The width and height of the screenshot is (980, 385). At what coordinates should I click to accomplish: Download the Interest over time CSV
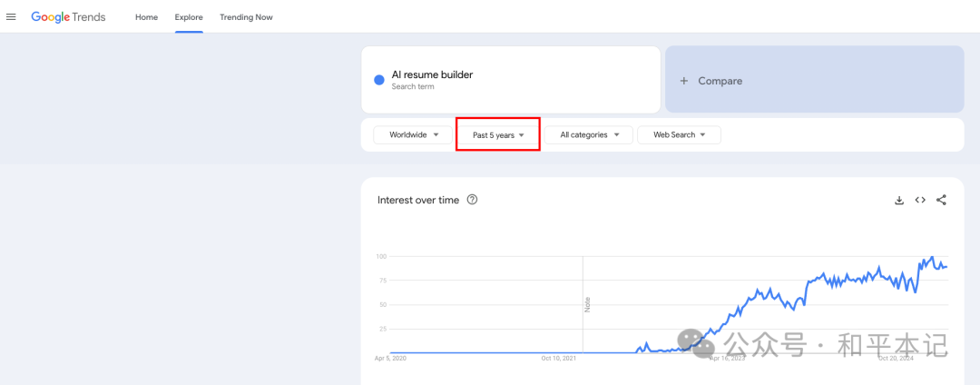[899, 200]
